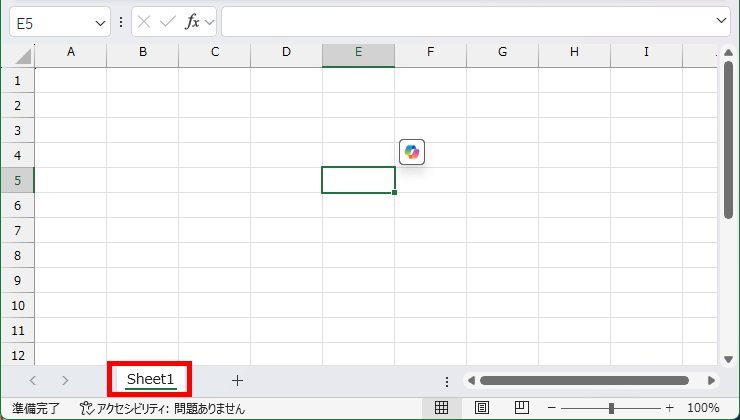740x420 pixels.
Task: Click horizontal scrollbar left arrow
Action: (x=471, y=380)
